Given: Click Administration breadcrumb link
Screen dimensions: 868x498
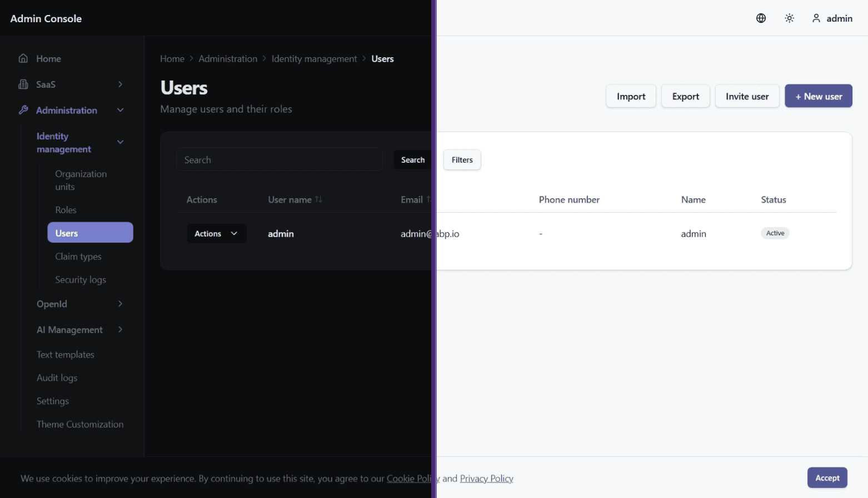Looking at the screenshot, I should coord(228,59).
